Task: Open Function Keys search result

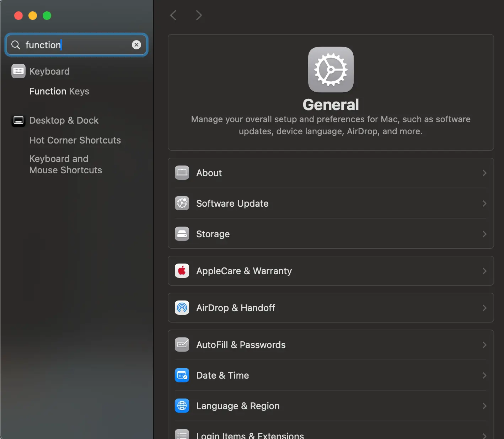Action: point(59,91)
